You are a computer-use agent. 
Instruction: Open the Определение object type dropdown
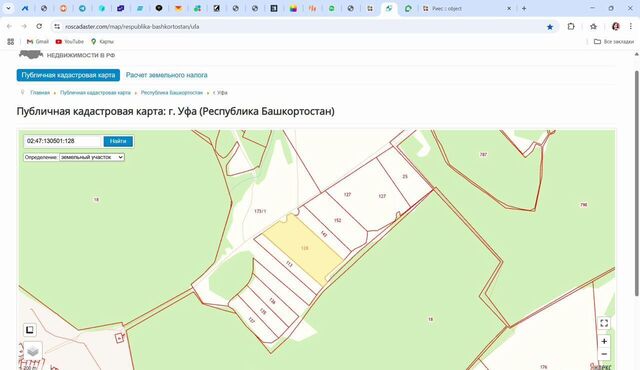click(92, 157)
